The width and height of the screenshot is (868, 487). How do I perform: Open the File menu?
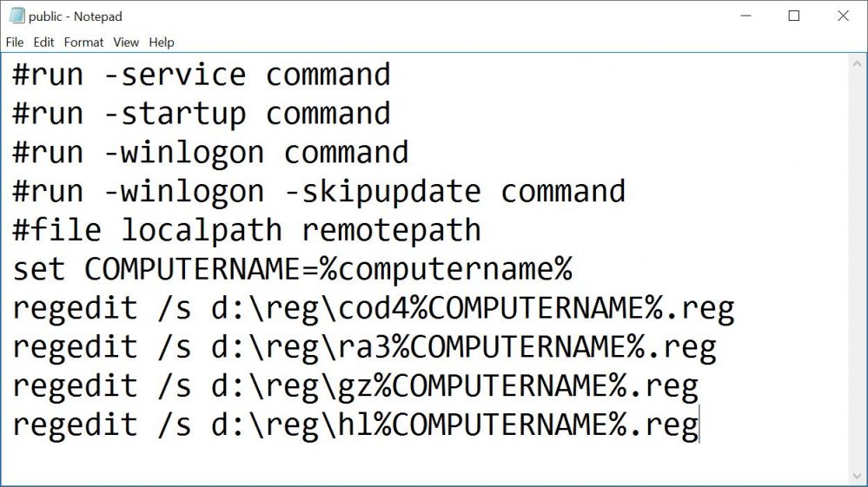click(15, 42)
